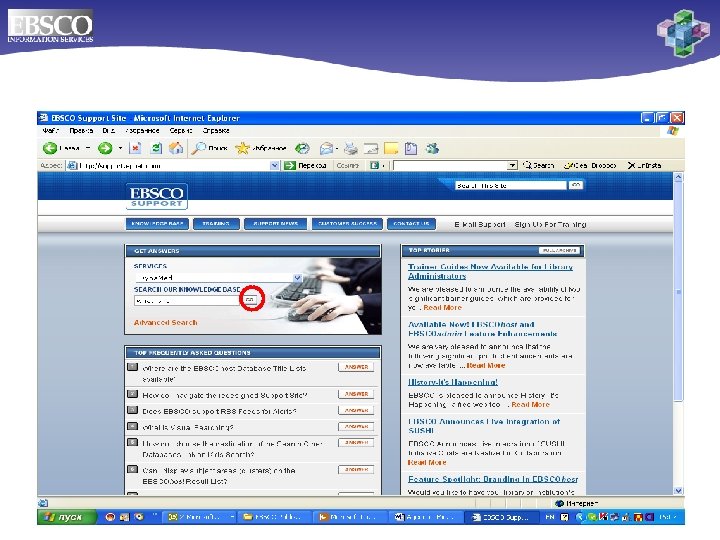This screenshot has height=540, width=720.
Task: Open the green toolbar icon dropdown after Ссылки
Action: (x=383, y=165)
